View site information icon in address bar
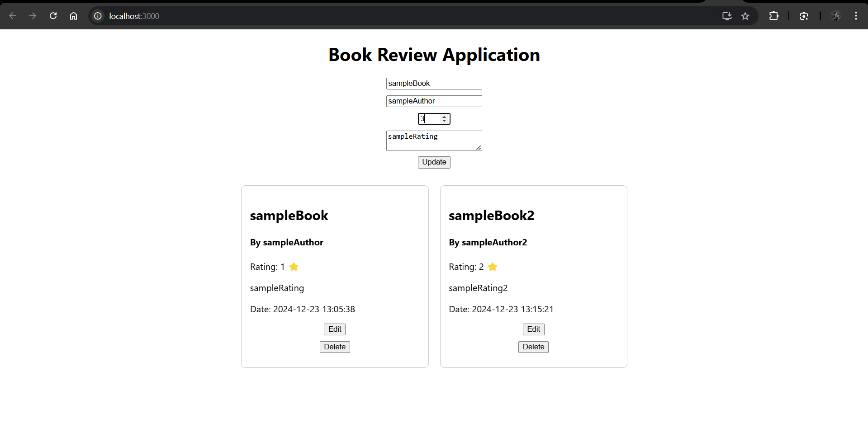868x437 pixels. pos(98,16)
